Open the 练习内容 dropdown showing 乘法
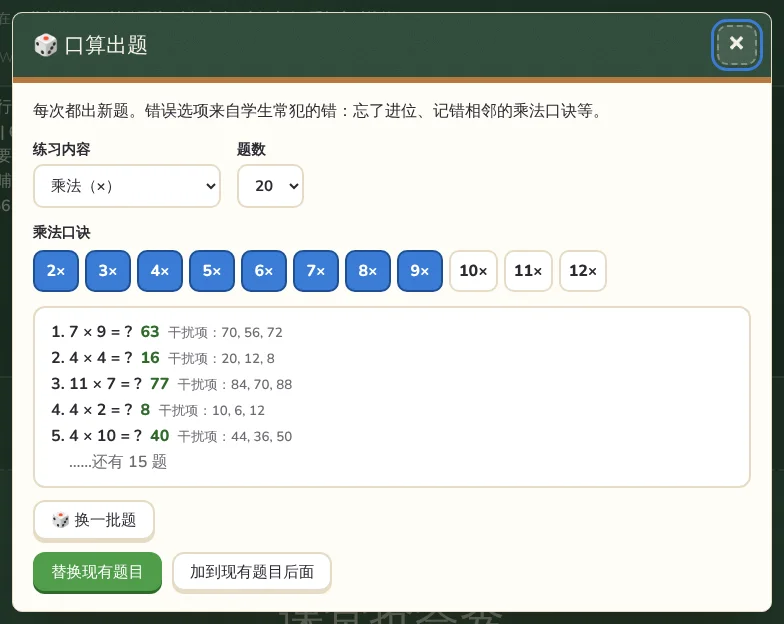The width and height of the screenshot is (784, 624). (127, 186)
